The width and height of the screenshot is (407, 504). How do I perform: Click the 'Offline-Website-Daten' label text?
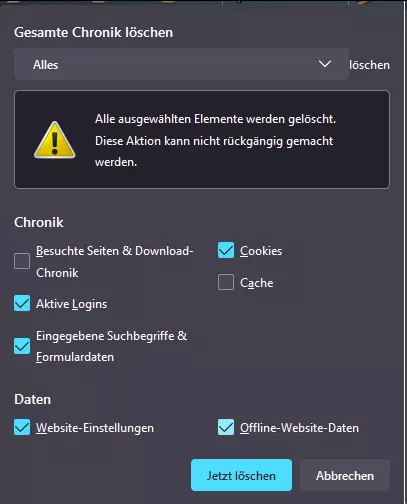(299, 428)
